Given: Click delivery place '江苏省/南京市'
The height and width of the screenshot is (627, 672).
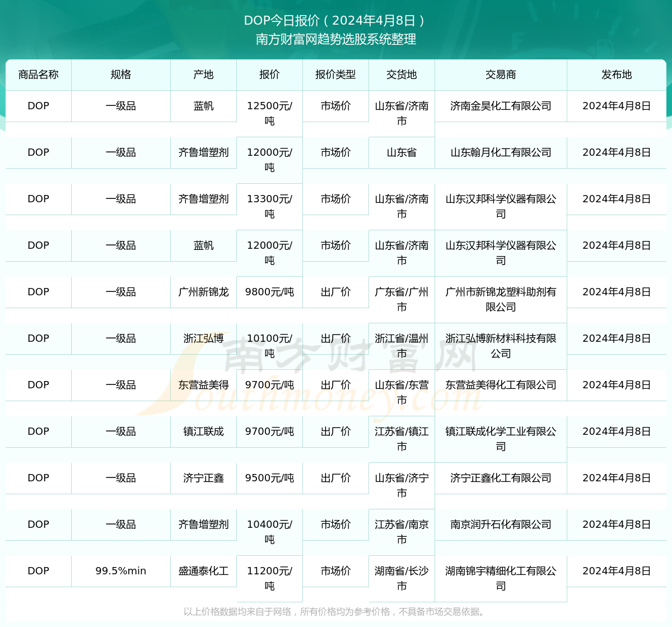Looking at the screenshot, I should point(402,532).
